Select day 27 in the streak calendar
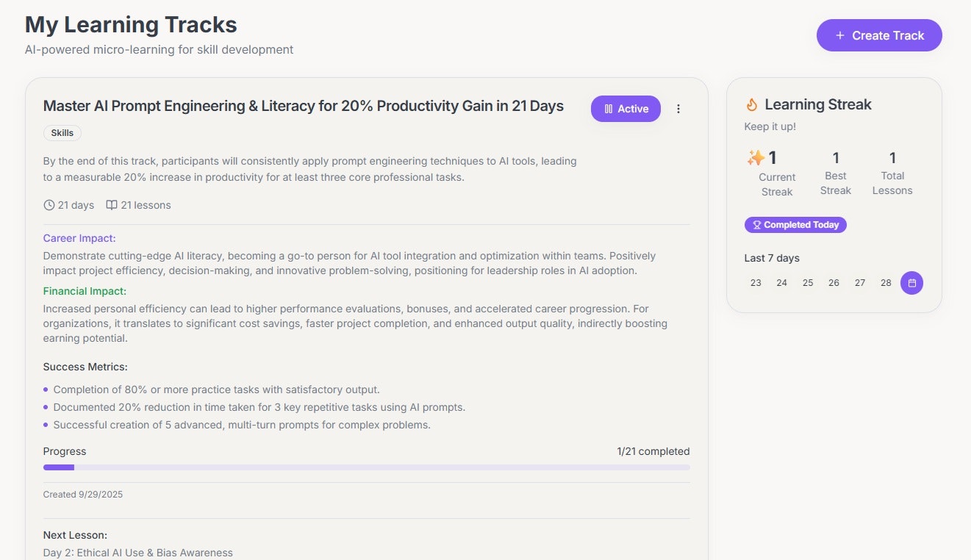This screenshot has height=560, width=971. pyautogui.click(x=860, y=282)
